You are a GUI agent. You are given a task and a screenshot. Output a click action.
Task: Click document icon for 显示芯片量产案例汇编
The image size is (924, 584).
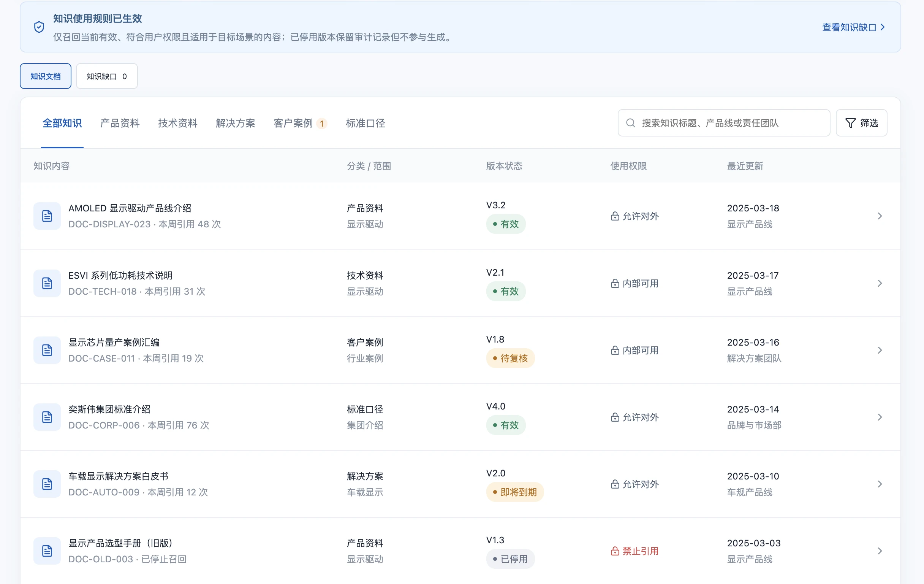(x=47, y=350)
